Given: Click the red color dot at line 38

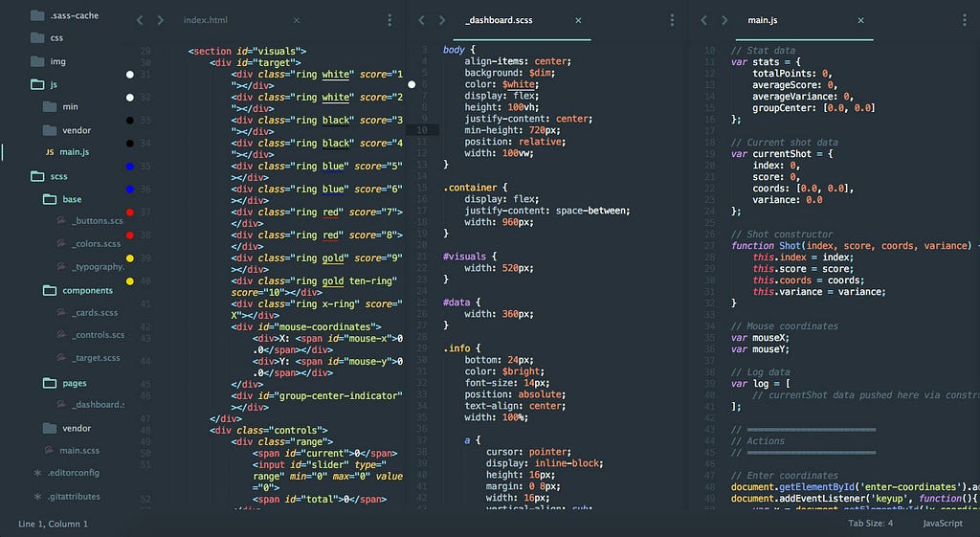Looking at the screenshot, I should click(130, 235).
